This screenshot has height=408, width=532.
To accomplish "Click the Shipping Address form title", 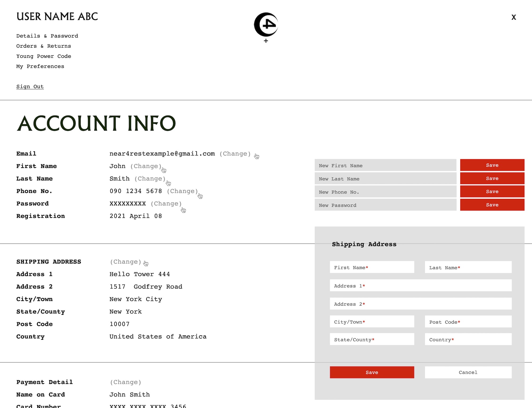I will tap(364, 244).
